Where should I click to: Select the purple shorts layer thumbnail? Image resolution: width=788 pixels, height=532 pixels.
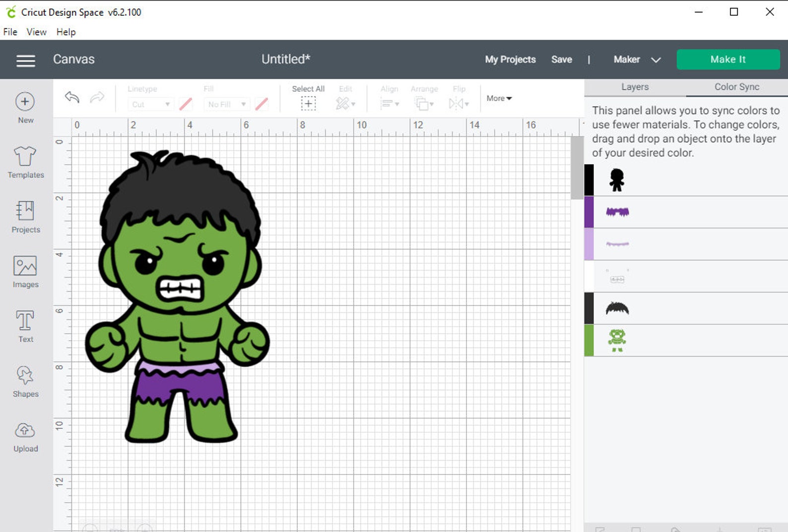(x=617, y=212)
